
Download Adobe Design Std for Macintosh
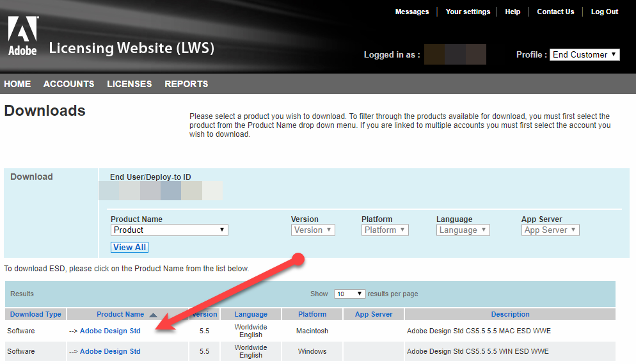[x=110, y=331]
